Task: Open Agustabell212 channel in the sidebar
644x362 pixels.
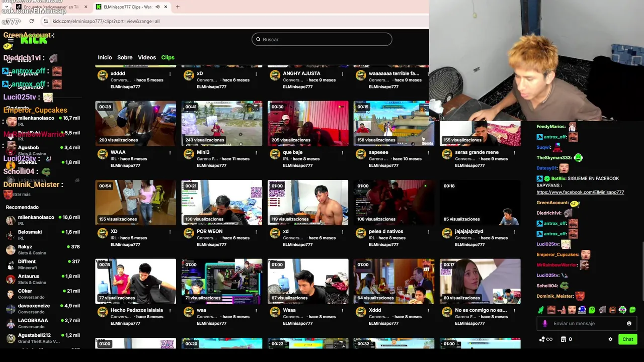Action: click(x=43, y=338)
